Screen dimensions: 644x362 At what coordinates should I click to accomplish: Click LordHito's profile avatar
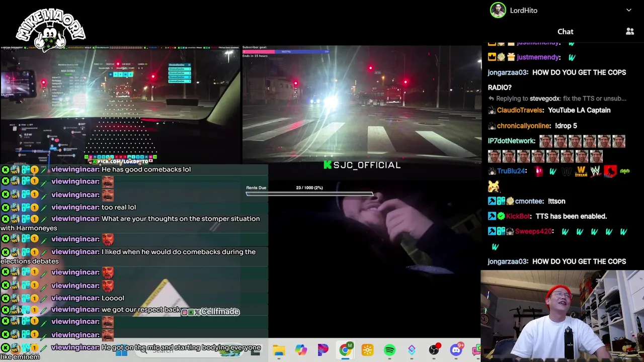click(x=498, y=10)
